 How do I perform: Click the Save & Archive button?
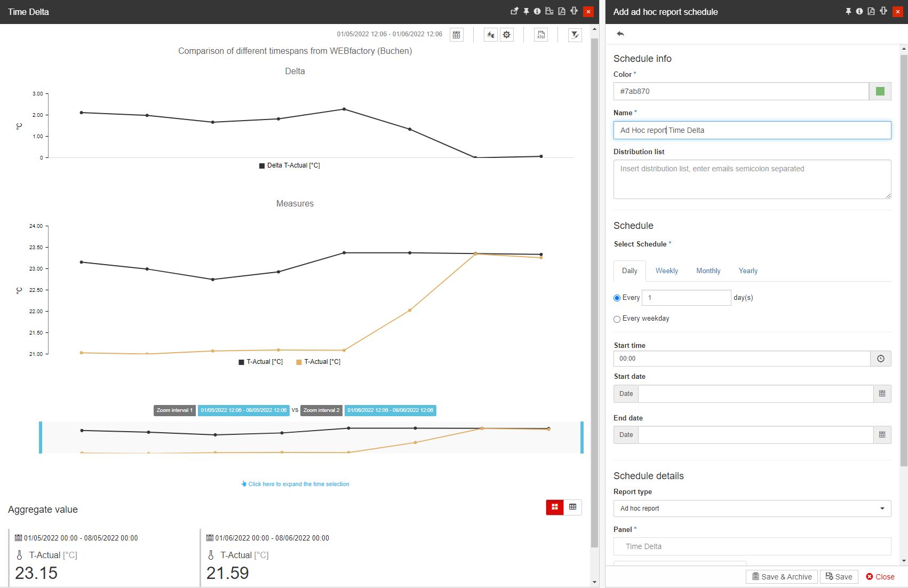(782, 577)
